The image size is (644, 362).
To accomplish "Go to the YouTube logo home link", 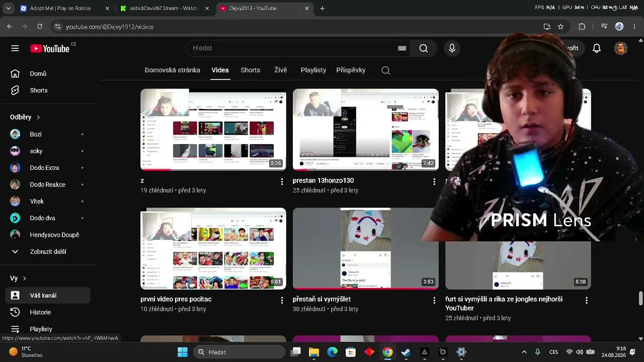I will coord(50,48).
